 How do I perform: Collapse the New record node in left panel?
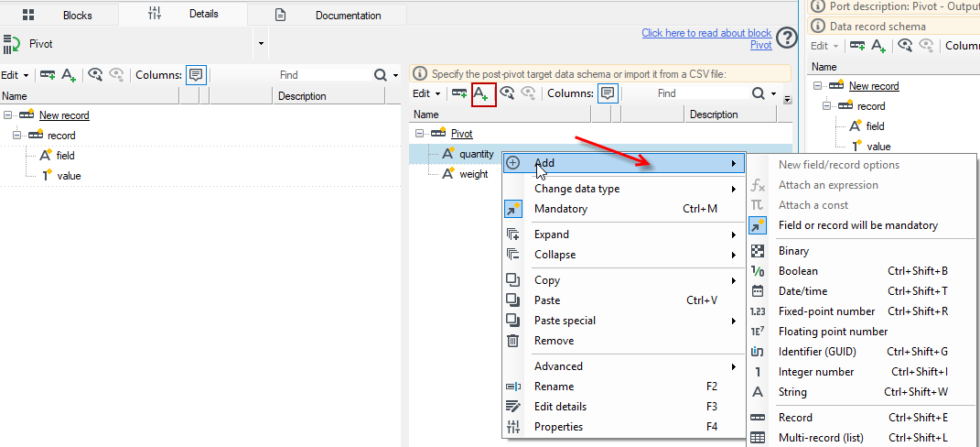click(7, 115)
